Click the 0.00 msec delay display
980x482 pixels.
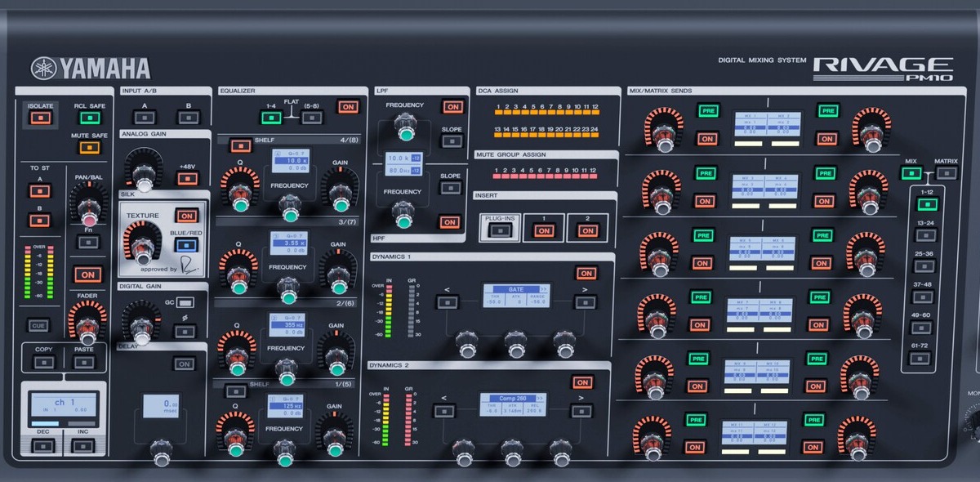pyautogui.click(x=161, y=406)
